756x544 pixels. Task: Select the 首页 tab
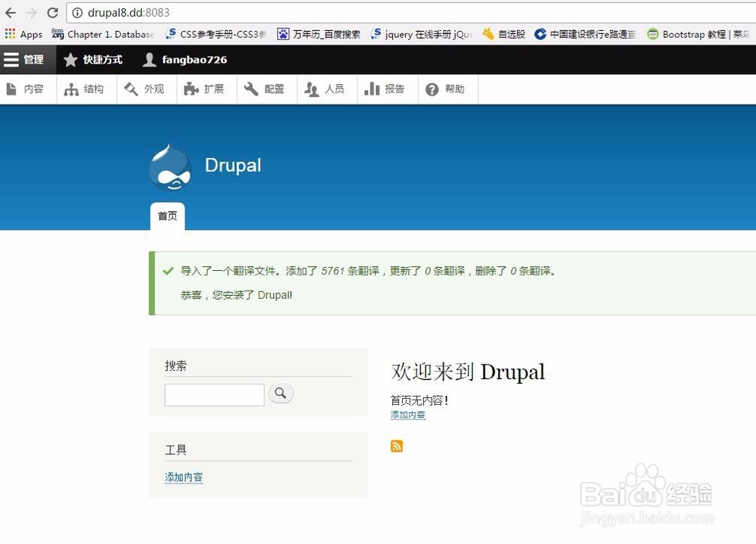point(167,216)
